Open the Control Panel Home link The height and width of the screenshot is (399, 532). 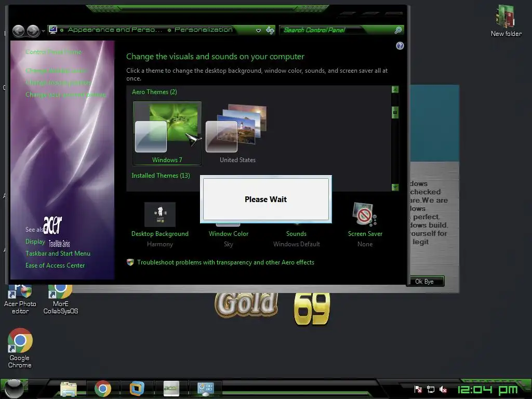pos(54,52)
